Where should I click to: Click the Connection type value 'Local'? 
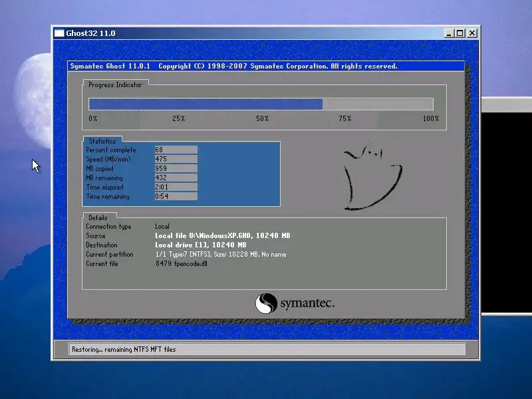[162, 226]
